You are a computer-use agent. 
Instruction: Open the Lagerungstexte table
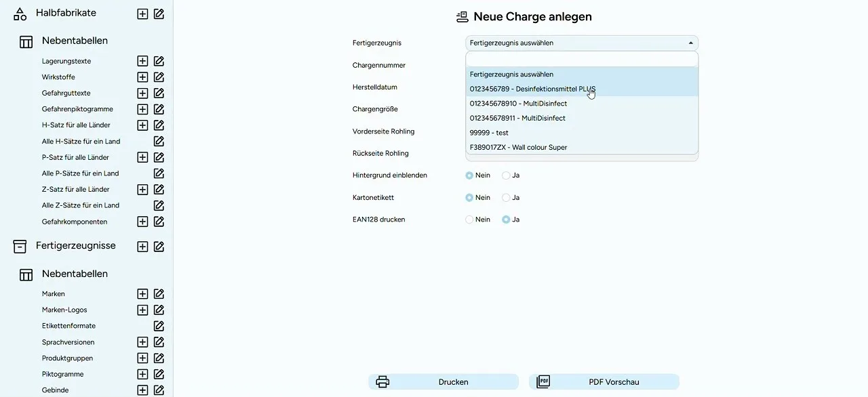point(66,61)
